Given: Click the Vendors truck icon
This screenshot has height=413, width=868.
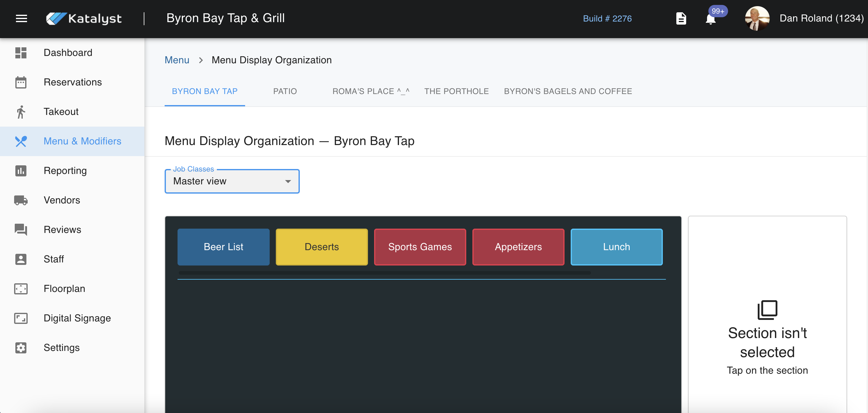Looking at the screenshot, I should [21, 200].
